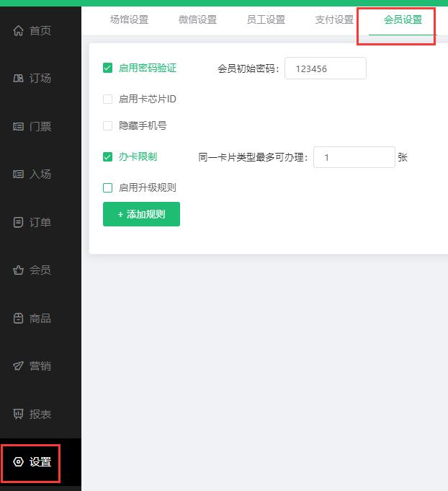Open the 订单 orders icon
Image resolution: width=448 pixels, height=491 pixels.
pyautogui.click(x=18, y=222)
